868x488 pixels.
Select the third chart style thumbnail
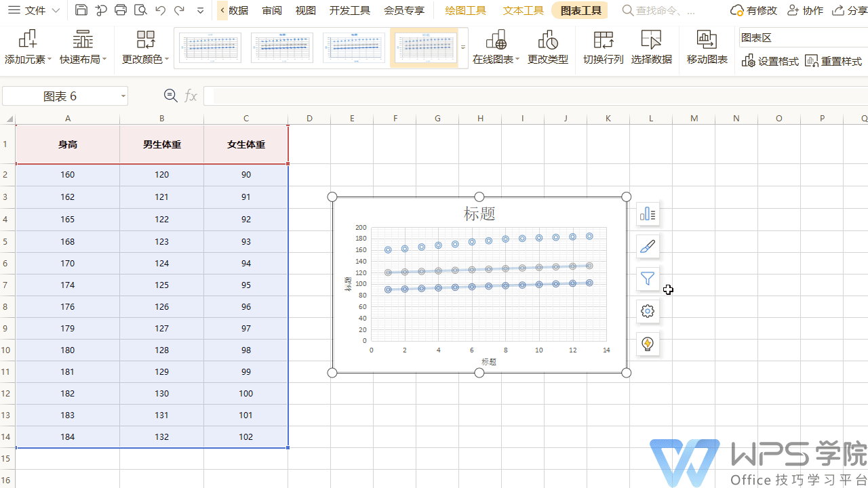point(354,47)
